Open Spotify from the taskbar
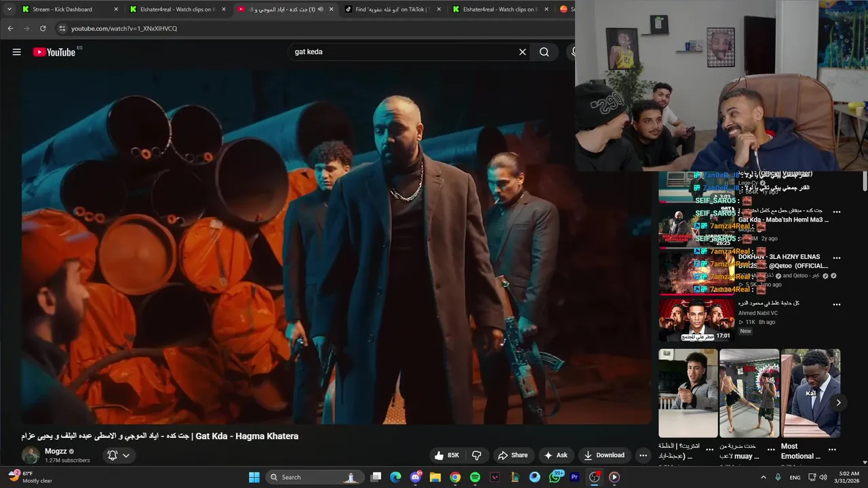The image size is (868, 488). point(475,477)
